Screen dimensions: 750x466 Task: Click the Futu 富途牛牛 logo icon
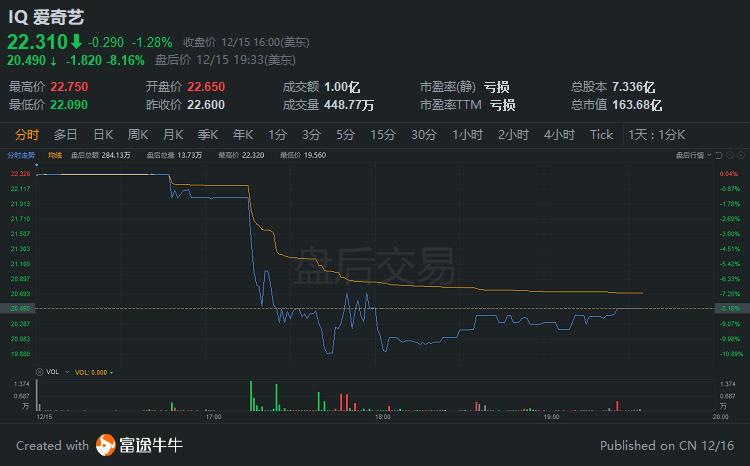point(105,445)
